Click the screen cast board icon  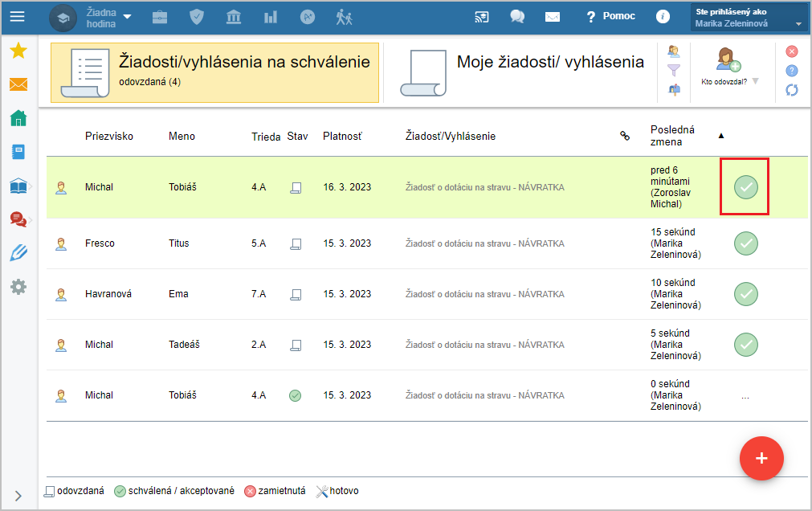point(482,17)
